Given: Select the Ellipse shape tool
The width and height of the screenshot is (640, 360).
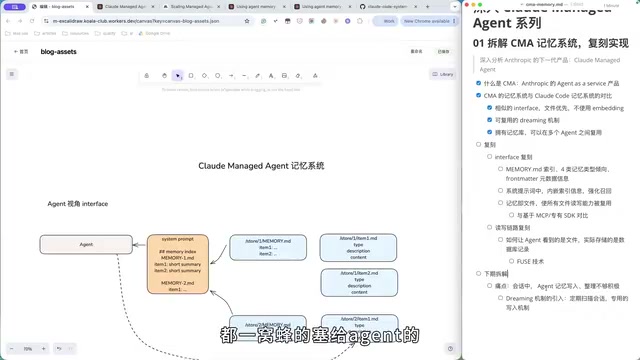Looking at the screenshot, I should coord(218,76).
